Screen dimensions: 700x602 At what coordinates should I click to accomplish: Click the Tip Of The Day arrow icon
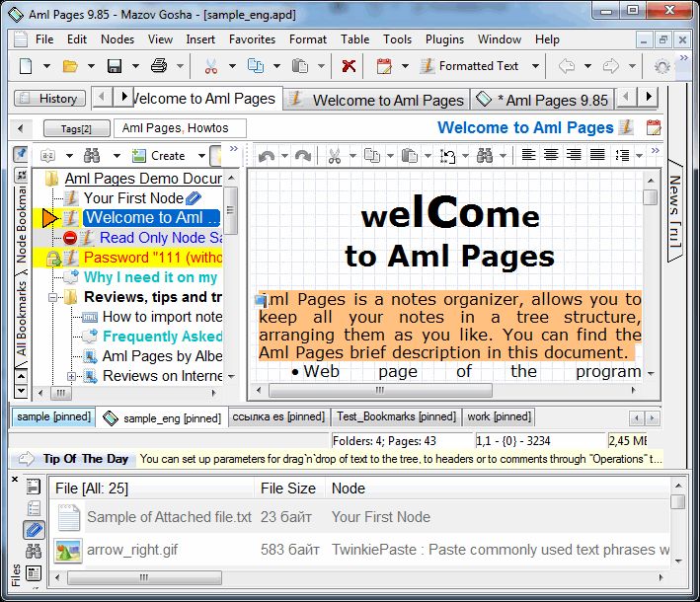pos(27,459)
